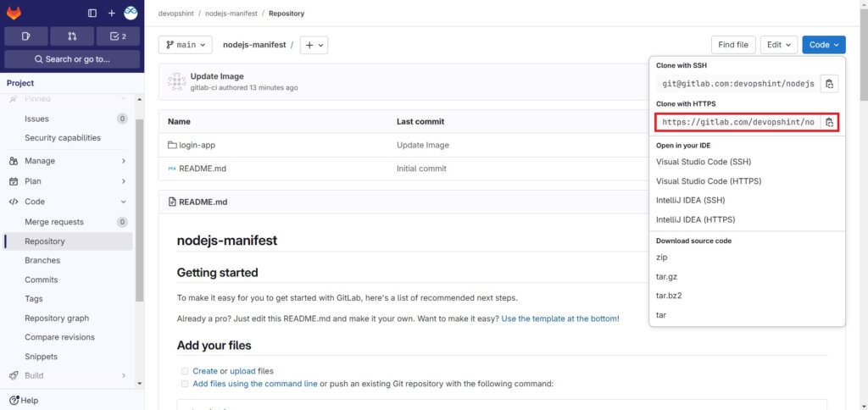Open the Update Image commit link
Image resolution: width=868 pixels, height=410 pixels.
217,76
